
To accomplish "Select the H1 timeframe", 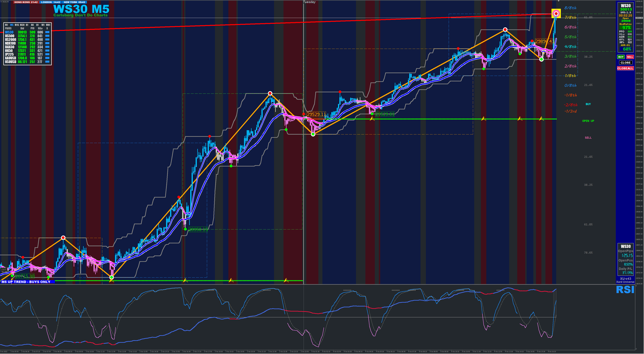I will point(27,25).
